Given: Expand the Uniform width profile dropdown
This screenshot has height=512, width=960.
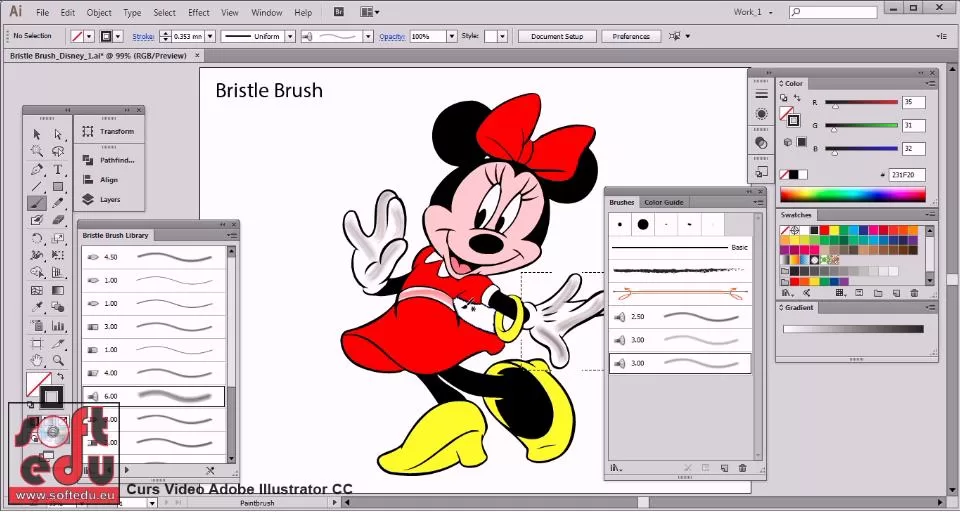Looking at the screenshot, I should click(290, 36).
